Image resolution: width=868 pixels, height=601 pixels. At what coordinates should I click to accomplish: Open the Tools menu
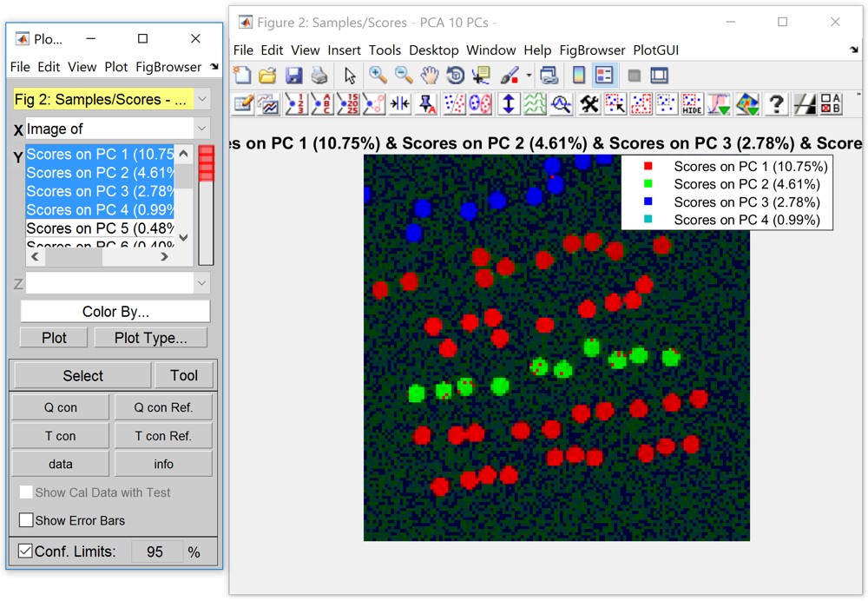[385, 50]
